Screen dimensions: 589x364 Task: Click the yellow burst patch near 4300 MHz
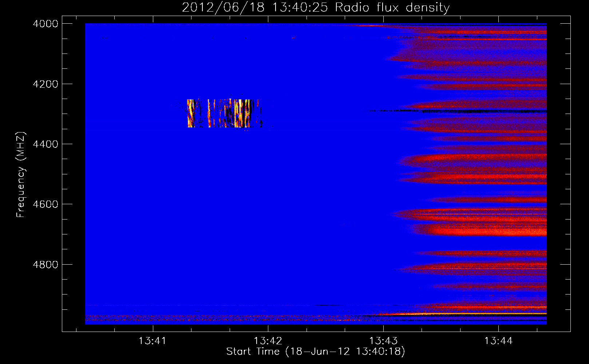[x=225, y=113]
